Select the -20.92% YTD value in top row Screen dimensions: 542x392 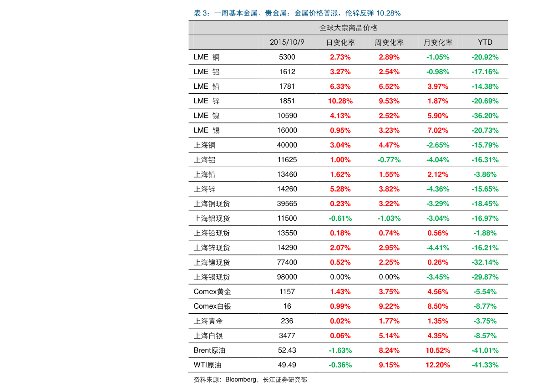pos(485,57)
